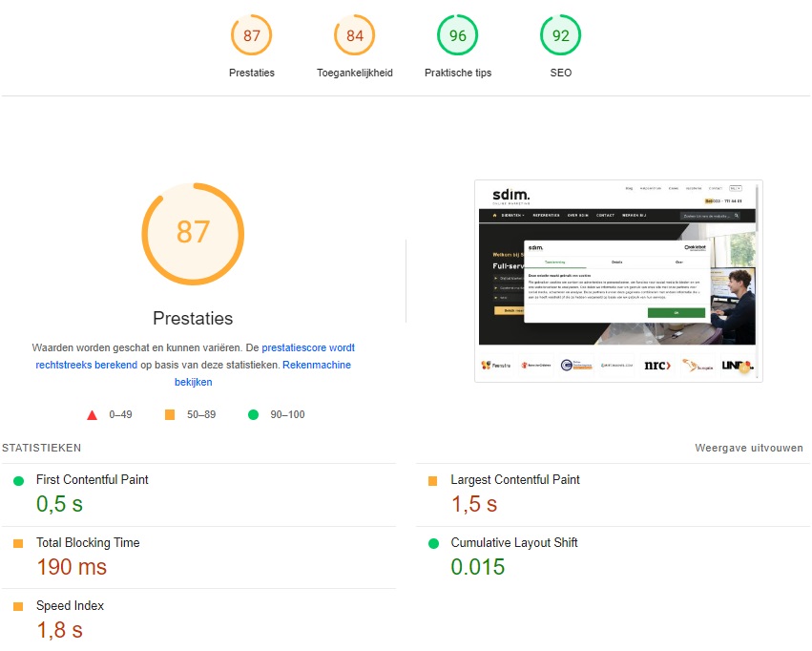Open the 'Rekenmachine bekijken' link

tap(316, 366)
